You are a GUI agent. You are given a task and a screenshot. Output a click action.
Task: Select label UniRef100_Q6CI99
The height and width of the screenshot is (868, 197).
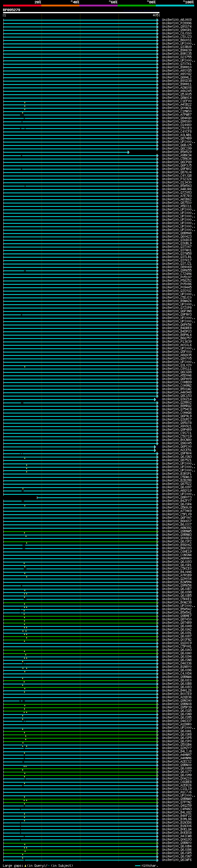177,149
